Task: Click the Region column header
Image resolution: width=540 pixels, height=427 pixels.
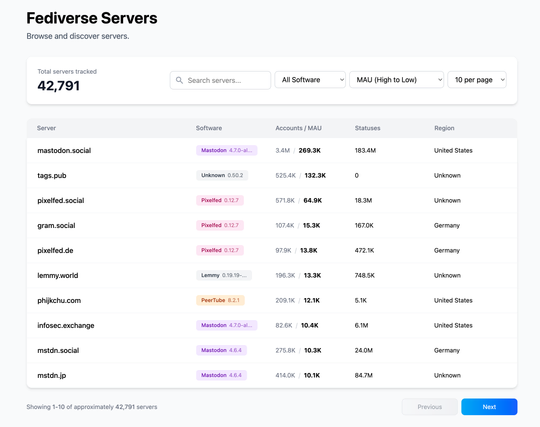Action: pyautogui.click(x=444, y=128)
